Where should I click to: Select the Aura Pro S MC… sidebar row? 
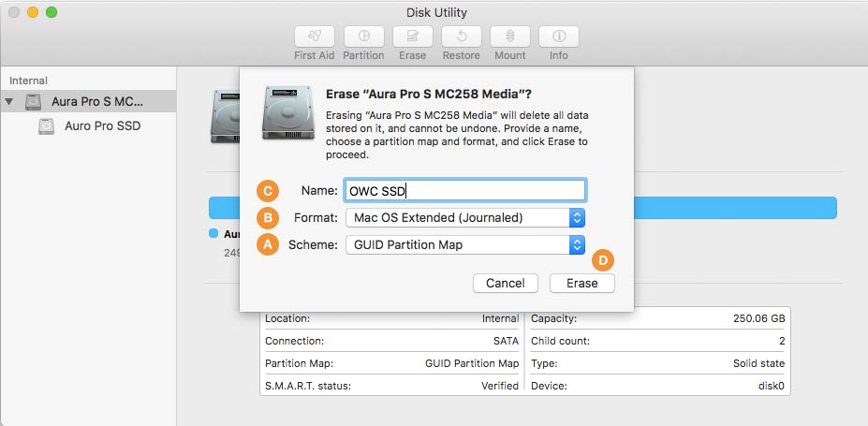point(89,102)
